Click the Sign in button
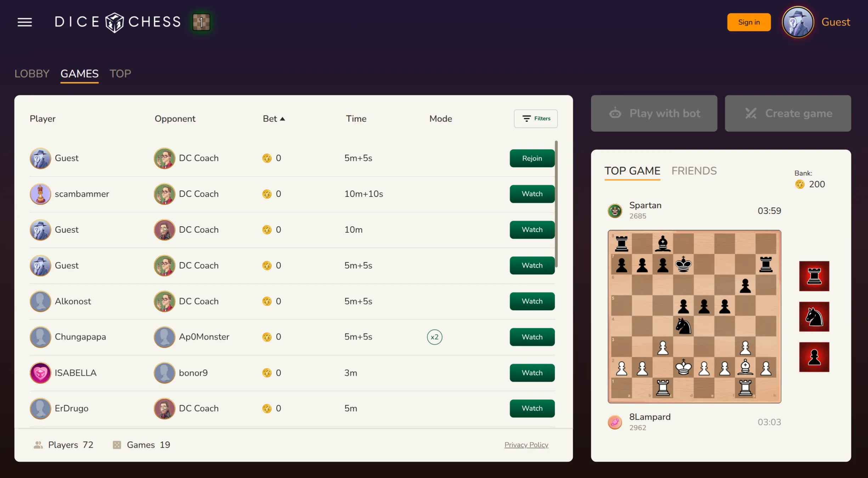The image size is (868, 478). click(x=749, y=22)
